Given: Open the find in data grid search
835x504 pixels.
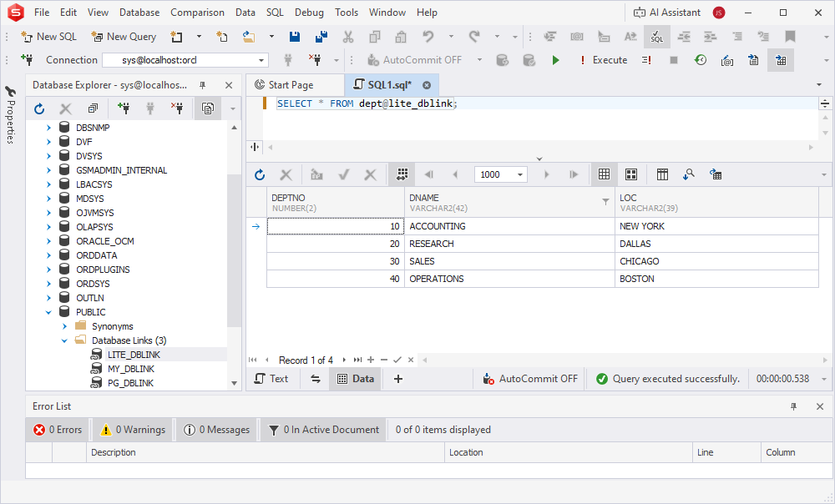Looking at the screenshot, I should tap(688, 174).
